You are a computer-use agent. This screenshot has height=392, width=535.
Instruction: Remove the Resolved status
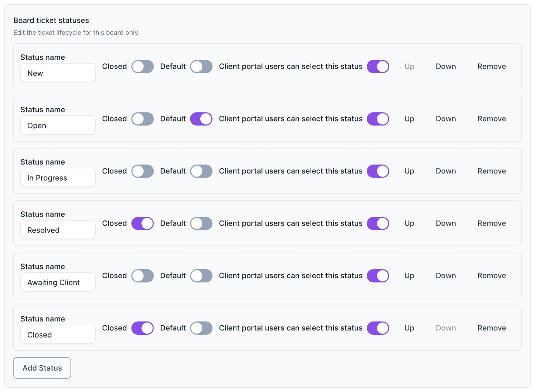coord(492,223)
